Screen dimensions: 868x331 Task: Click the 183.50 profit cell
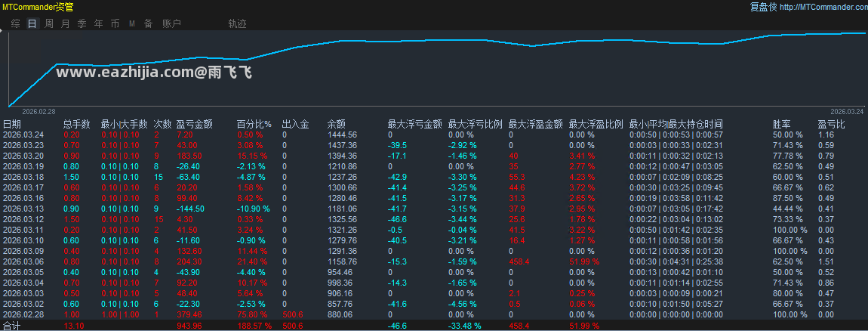(x=188, y=155)
